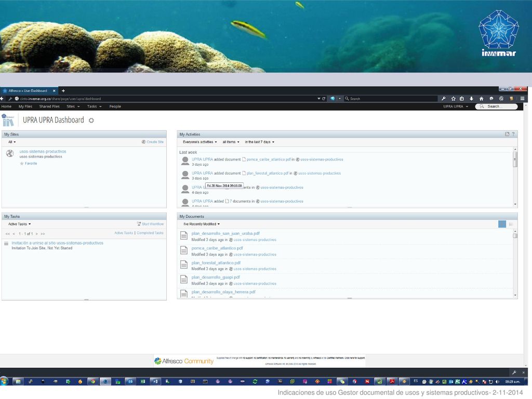The height and width of the screenshot is (399, 532).
Task: Go to browser home page icon
Action: pyautogui.click(x=481, y=98)
